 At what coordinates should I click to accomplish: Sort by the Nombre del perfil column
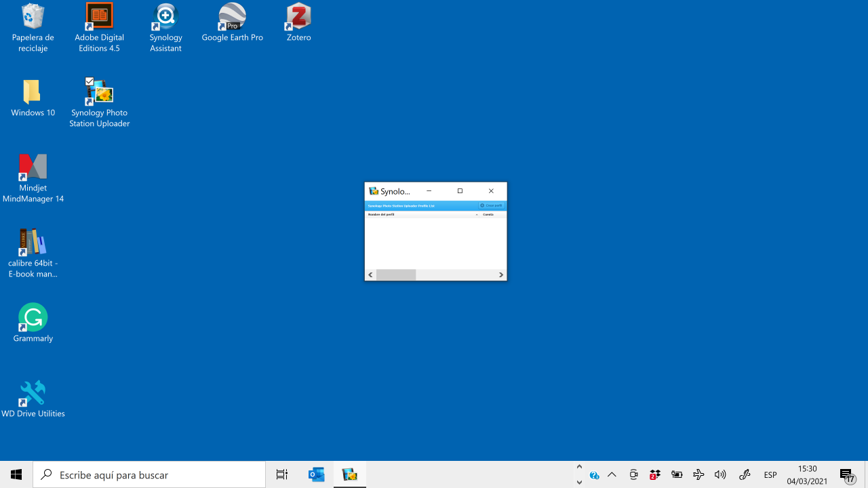click(422, 214)
